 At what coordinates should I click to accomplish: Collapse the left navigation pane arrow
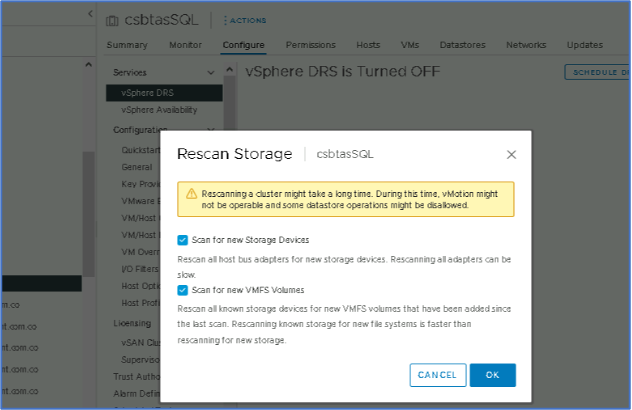(90, 15)
